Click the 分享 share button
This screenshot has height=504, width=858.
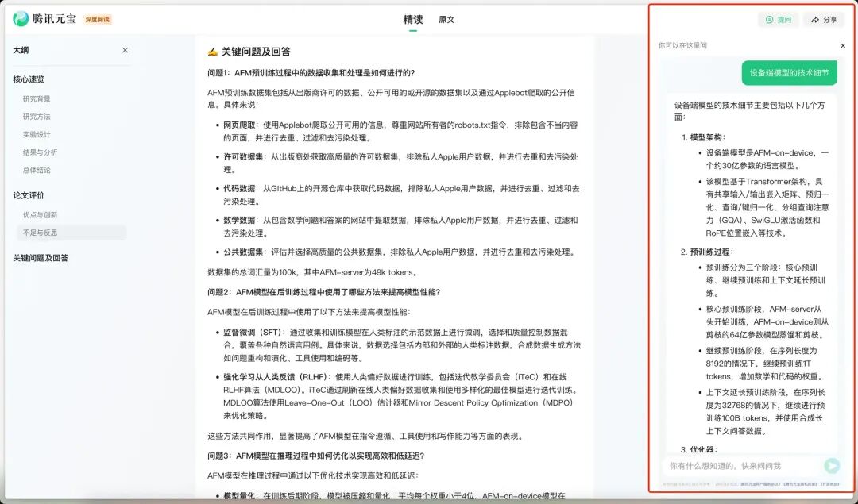point(824,20)
